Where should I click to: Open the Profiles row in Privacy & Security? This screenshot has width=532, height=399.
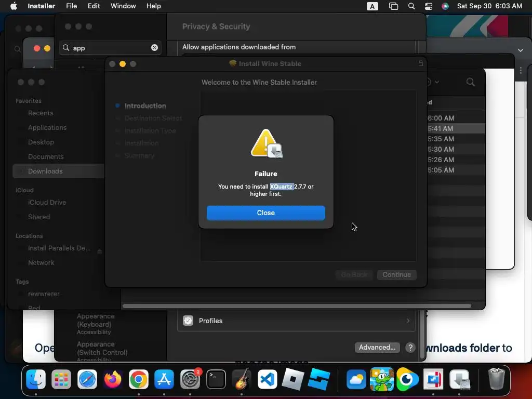pyautogui.click(x=296, y=321)
